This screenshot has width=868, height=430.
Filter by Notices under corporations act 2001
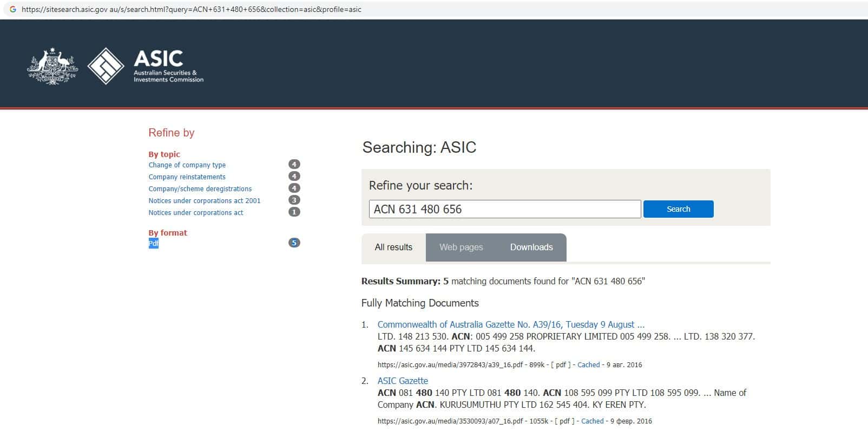[205, 201]
